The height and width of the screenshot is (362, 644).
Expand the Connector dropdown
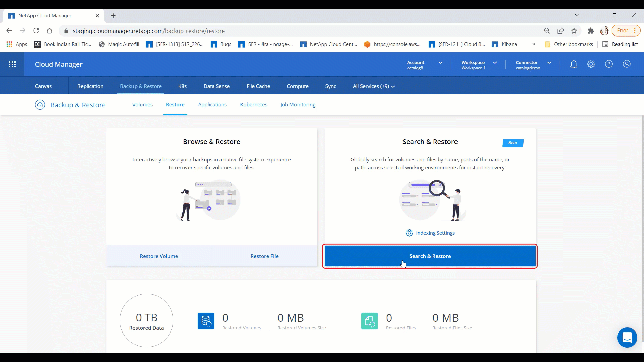[549, 63]
